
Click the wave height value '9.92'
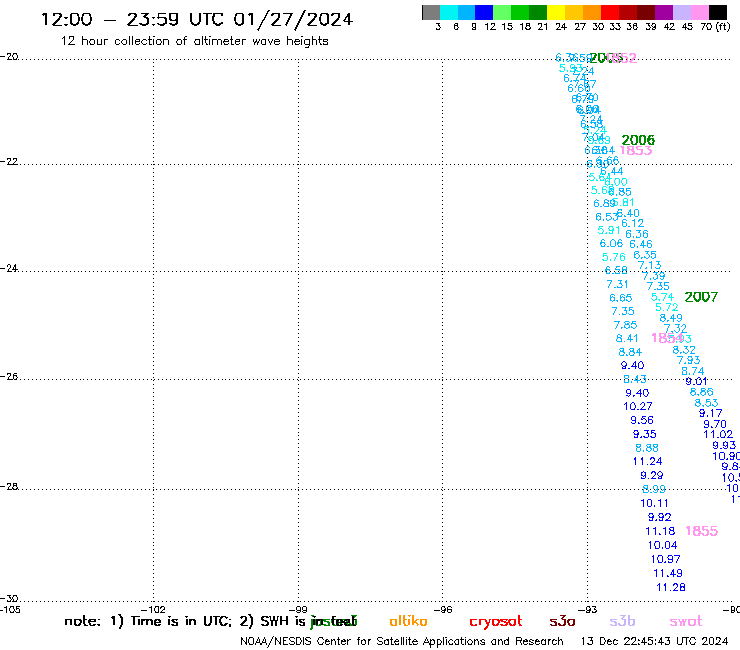(x=659, y=517)
